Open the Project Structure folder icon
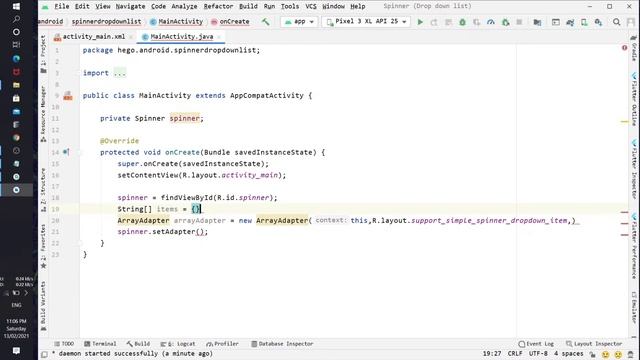640x360 pixels. coord(537,22)
